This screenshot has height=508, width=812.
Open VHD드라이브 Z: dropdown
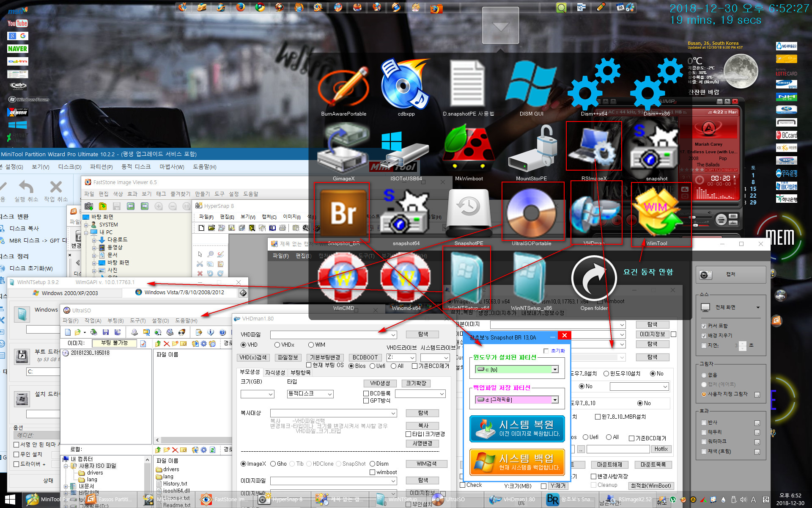pos(401,358)
